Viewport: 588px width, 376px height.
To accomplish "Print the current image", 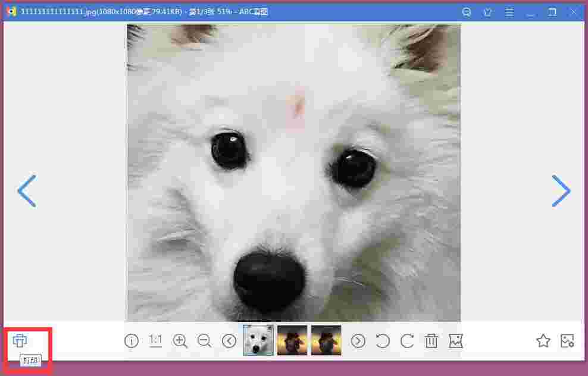I will click(20, 341).
